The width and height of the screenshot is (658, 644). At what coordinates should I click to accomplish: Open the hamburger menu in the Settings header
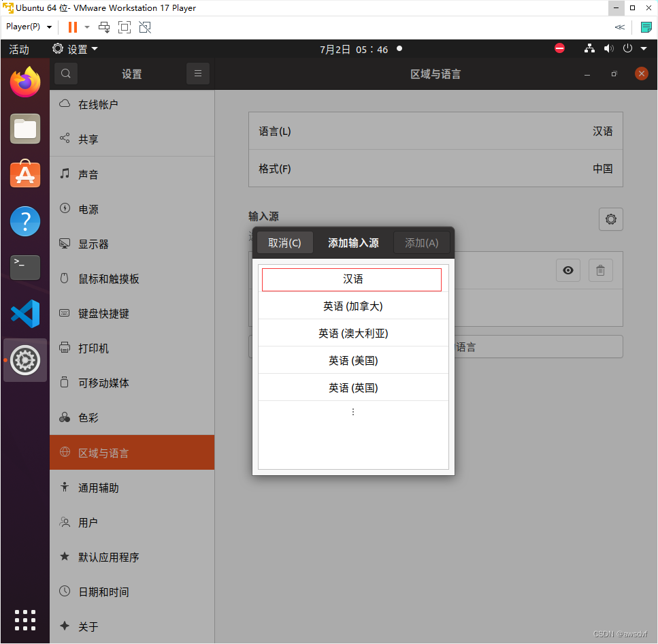198,74
